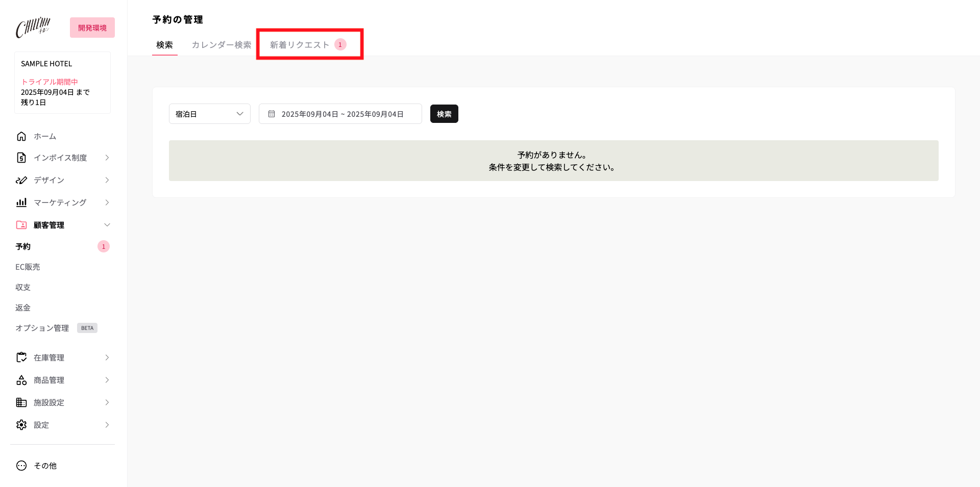Click the date range input field
This screenshot has width=980, height=487.
click(x=340, y=114)
